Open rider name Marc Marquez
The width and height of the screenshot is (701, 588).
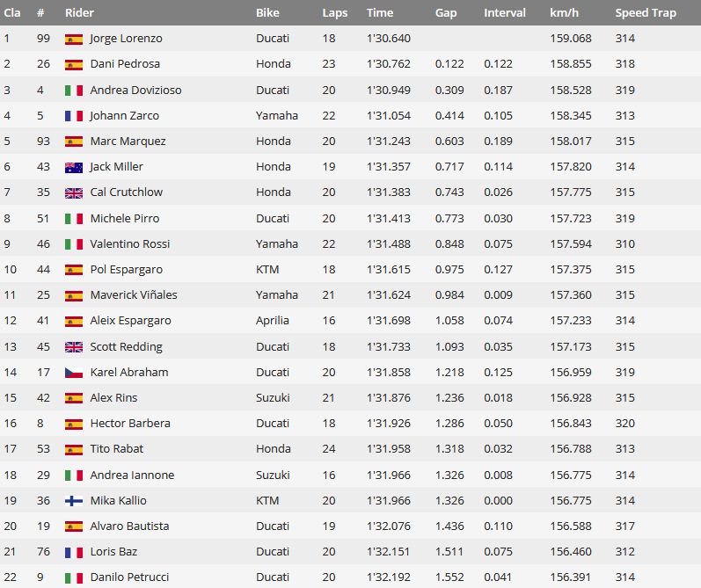coord(128,142)
